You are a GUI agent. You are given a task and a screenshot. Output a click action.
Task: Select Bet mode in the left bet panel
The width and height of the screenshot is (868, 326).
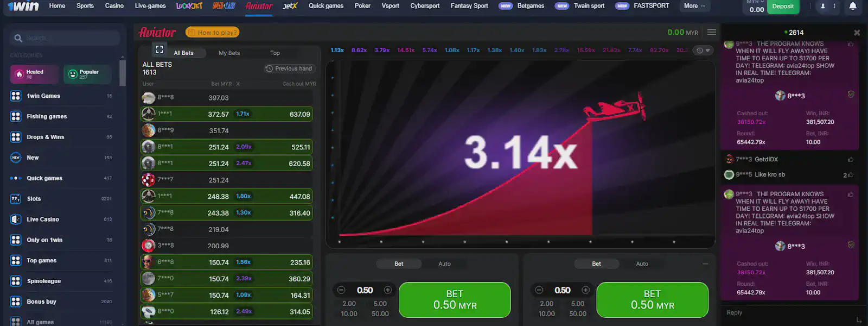click(x=399, y=264)
